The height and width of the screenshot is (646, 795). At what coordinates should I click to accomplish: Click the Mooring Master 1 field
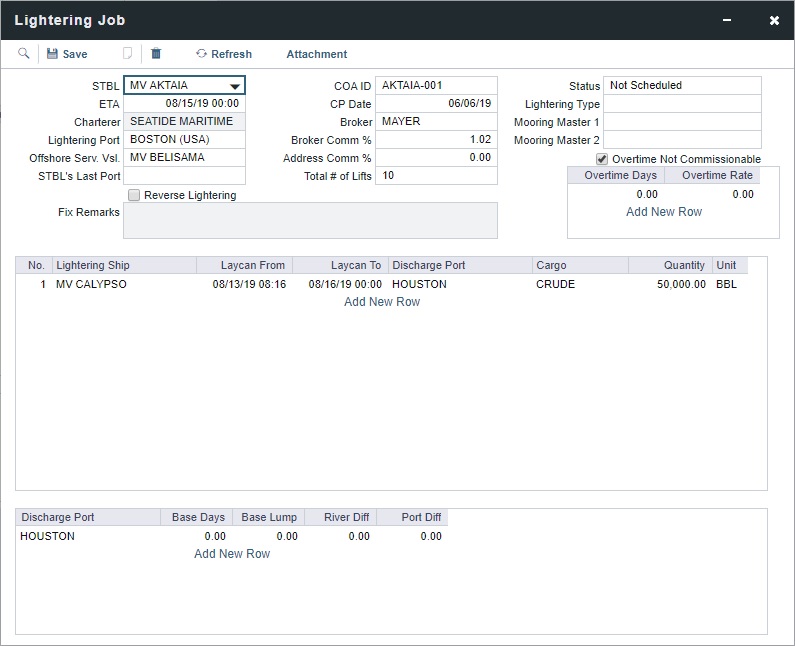(x=682, y=122)
